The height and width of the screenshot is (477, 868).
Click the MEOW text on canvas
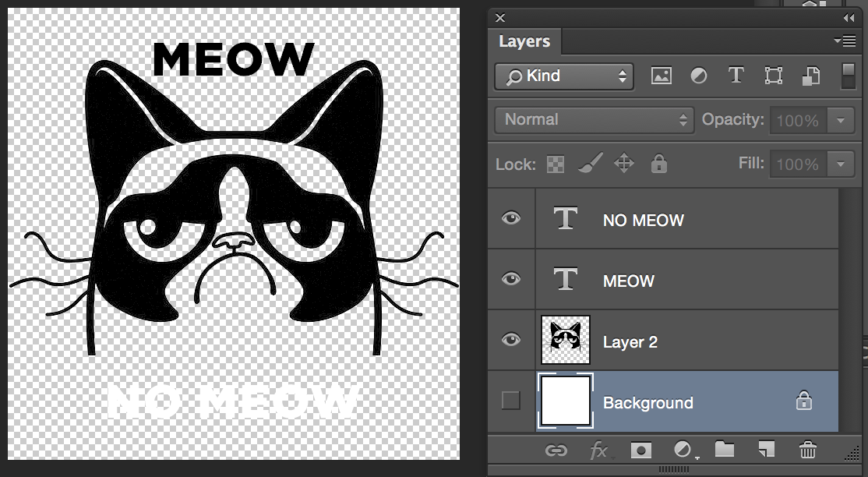click(233, 59)
